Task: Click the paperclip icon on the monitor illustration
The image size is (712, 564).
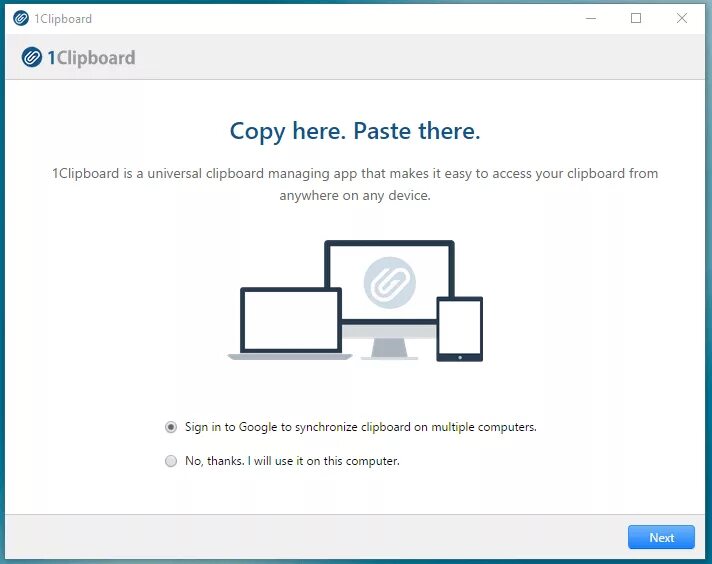Action: [390, 283]
